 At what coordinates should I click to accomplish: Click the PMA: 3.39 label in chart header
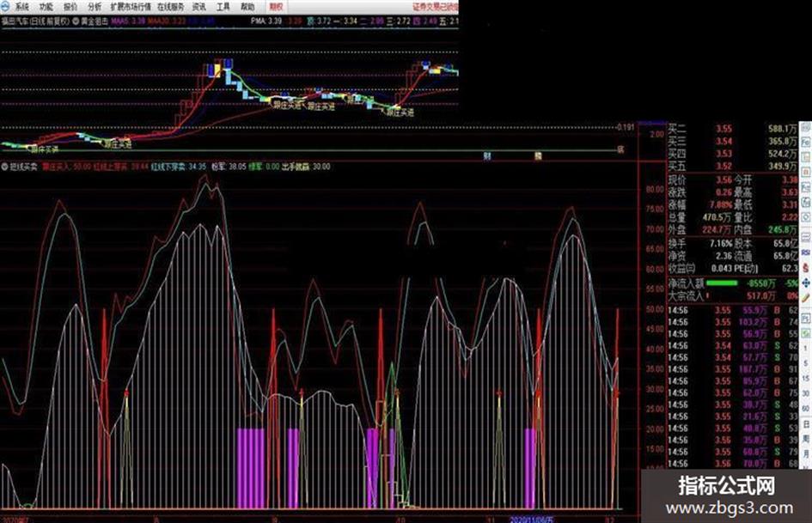[x=266, y=21]
